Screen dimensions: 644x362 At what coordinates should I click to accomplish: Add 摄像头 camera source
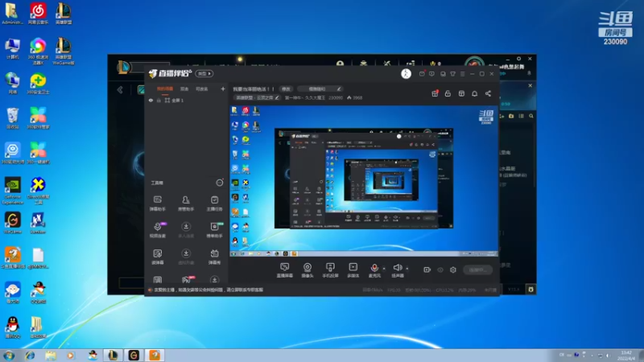[x=308, y=270]
